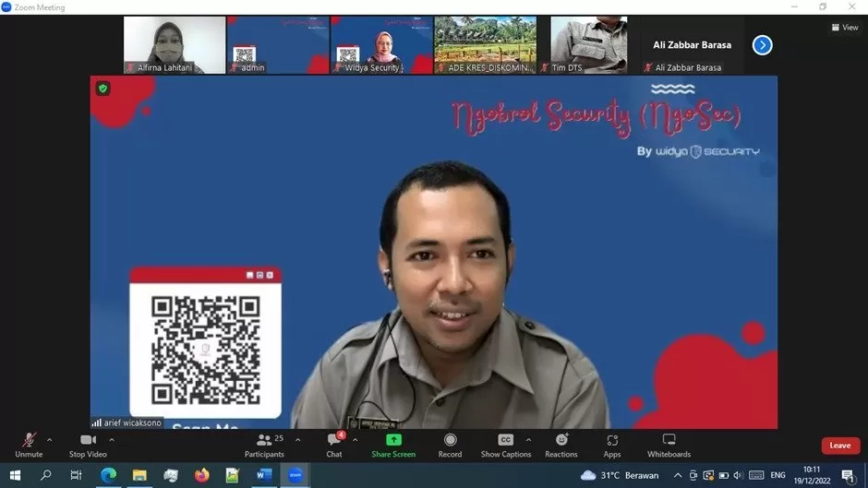Image resolution: width=868 pixels, height=488 pixels.
Task: Open audio options arrow next to Unmute
Action: pyautogui.click(x=49, y=440)
